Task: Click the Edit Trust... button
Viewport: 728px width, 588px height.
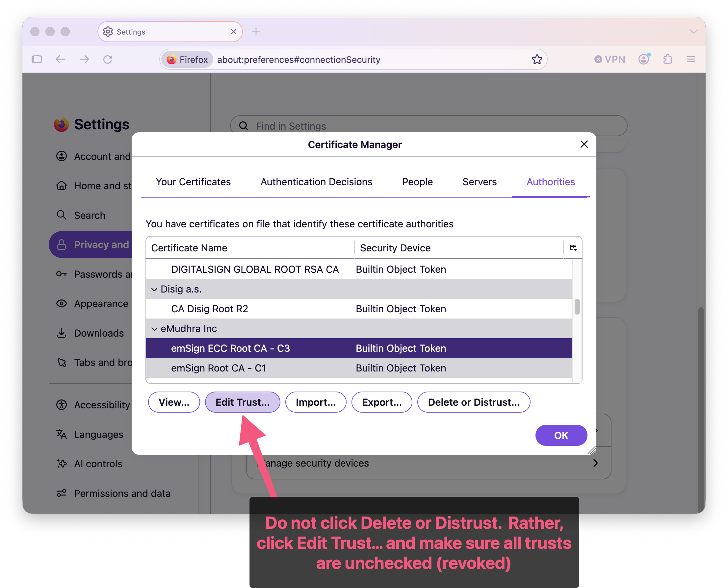Action: [x=243, y=402]
